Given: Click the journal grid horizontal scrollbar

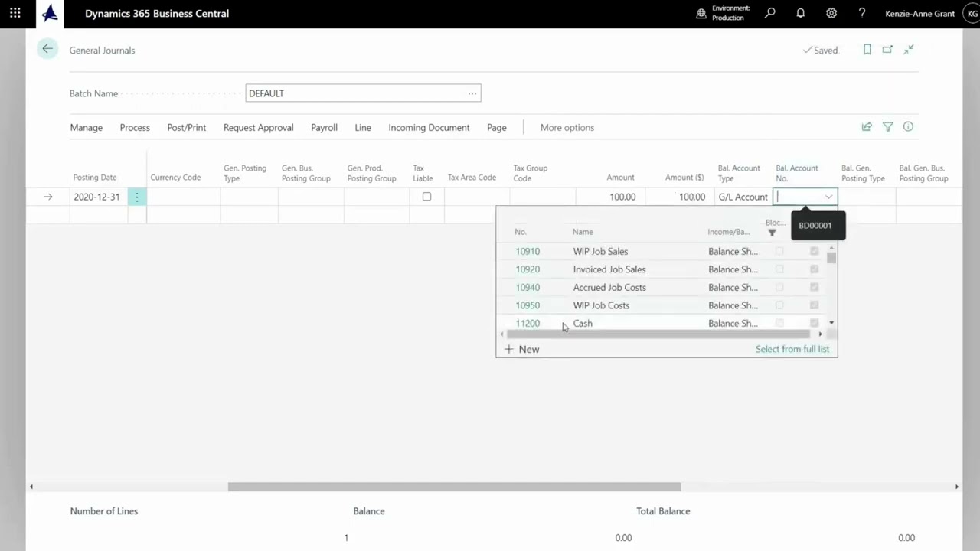Looking at the screenshot, I should click(x=454, y=487).
